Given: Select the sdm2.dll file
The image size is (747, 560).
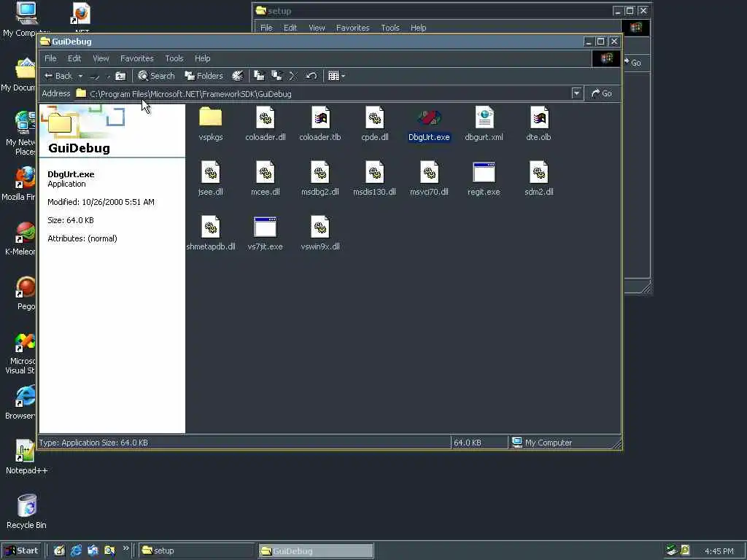Looking at the screenshot, I should pyautogui.click(x=539, y=179).
